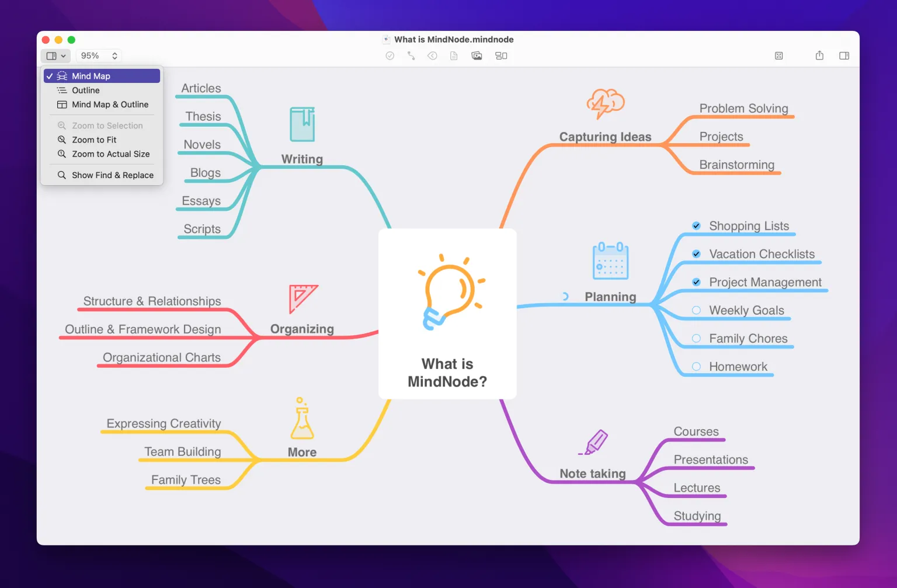897x588 pixels.
Task: Click the What is MindNode central node
Action: click(x=447, y=314)
